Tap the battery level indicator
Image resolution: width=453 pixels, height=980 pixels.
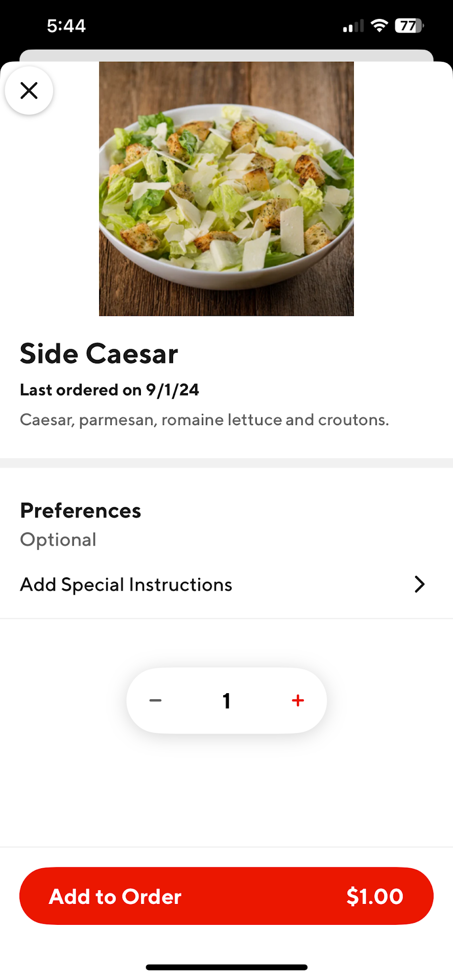click(409, 26)
